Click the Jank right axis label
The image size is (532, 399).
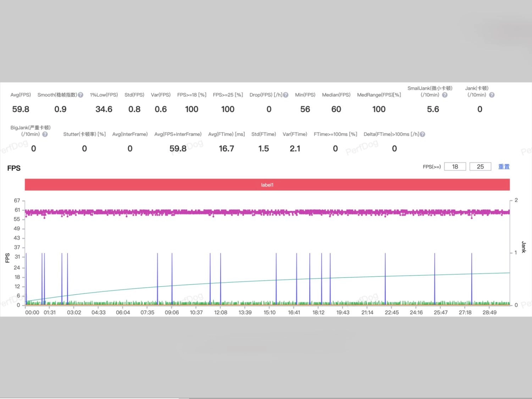[523, 247]
